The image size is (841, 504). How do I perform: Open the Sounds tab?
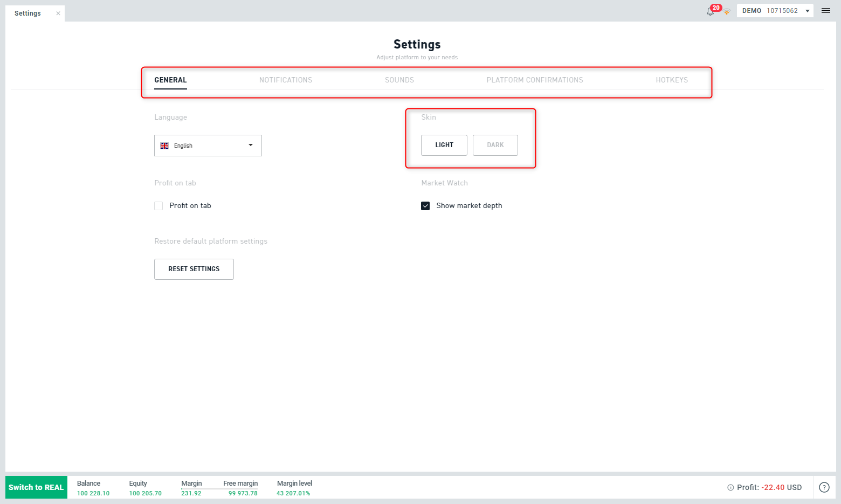click(399, 80)
